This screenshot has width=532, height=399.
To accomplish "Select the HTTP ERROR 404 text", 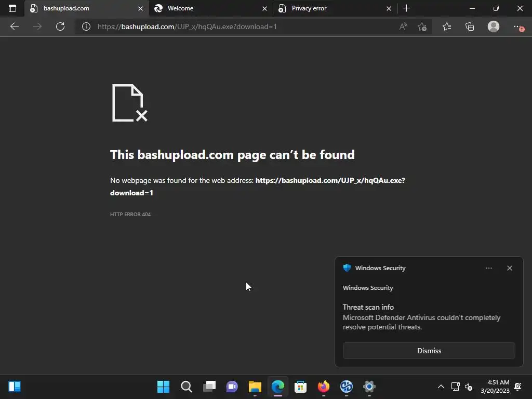I will coord(130,214).
